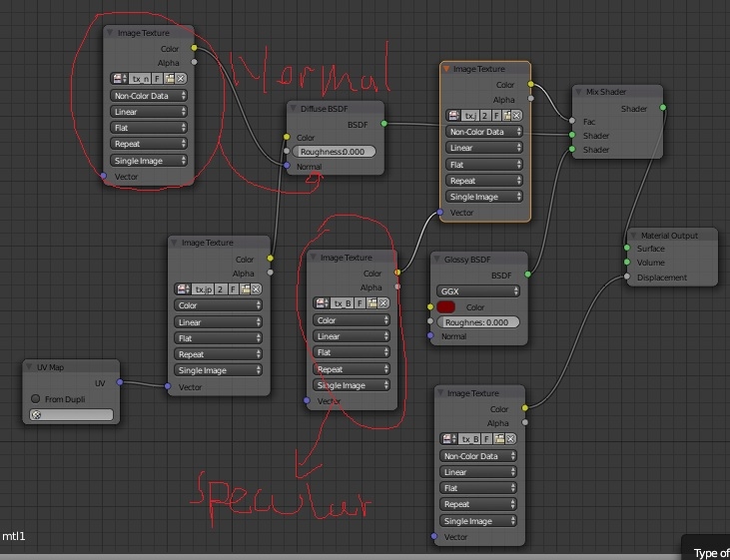Unlink X icon in tx_B Color texture node
730x560 pixels.
click(383, 303)
